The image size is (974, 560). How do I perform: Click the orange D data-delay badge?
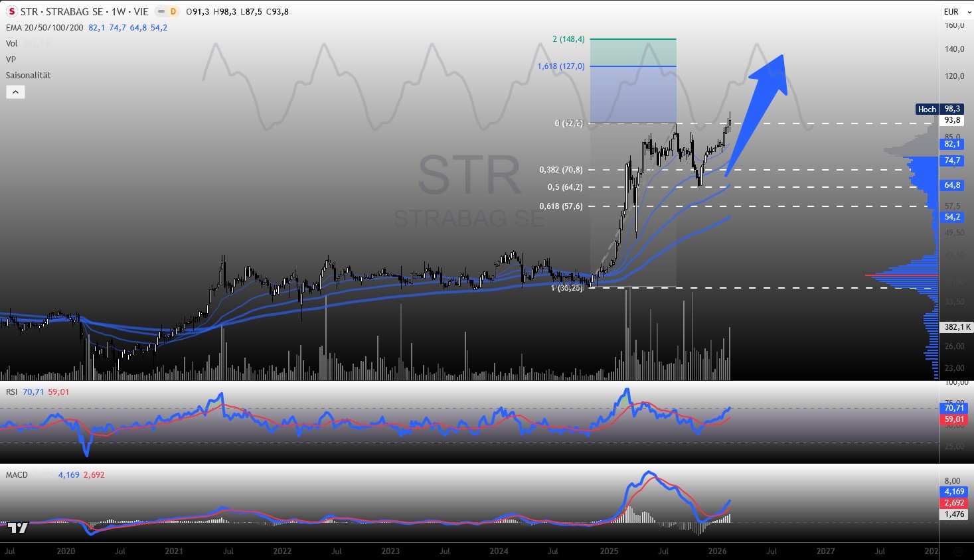(173, 11)
